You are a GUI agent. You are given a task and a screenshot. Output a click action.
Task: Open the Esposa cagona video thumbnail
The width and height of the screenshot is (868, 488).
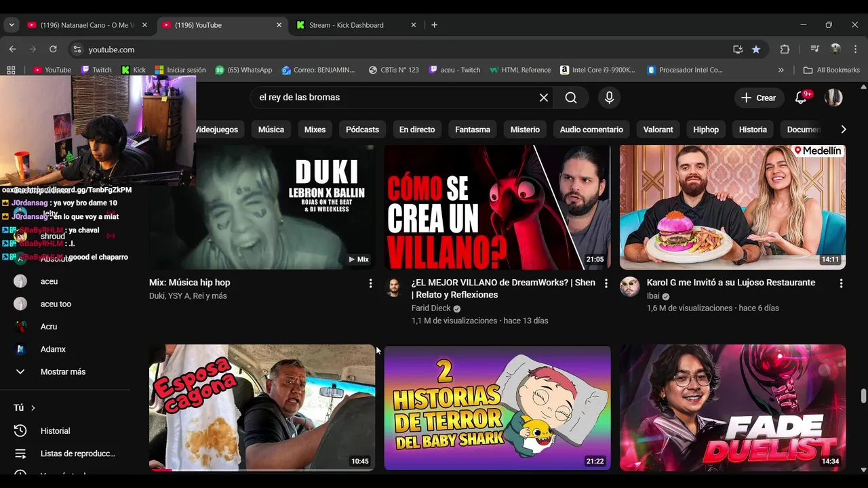262,407
